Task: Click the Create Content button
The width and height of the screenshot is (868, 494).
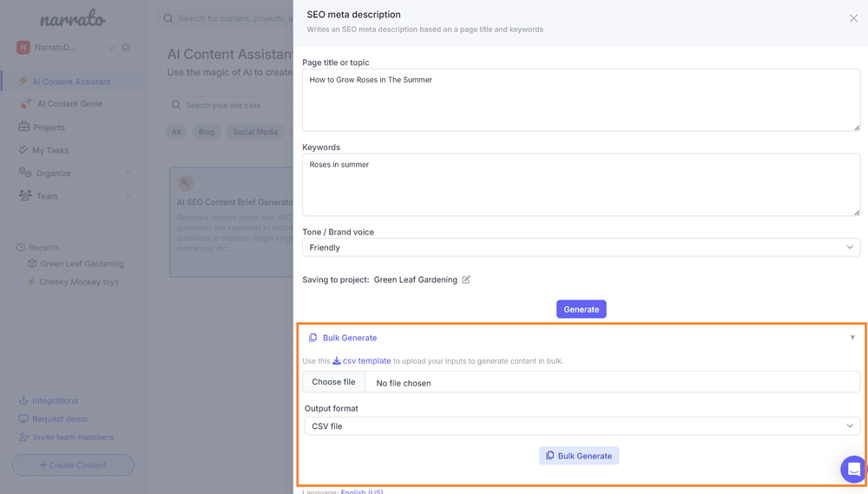Action: 73,465
